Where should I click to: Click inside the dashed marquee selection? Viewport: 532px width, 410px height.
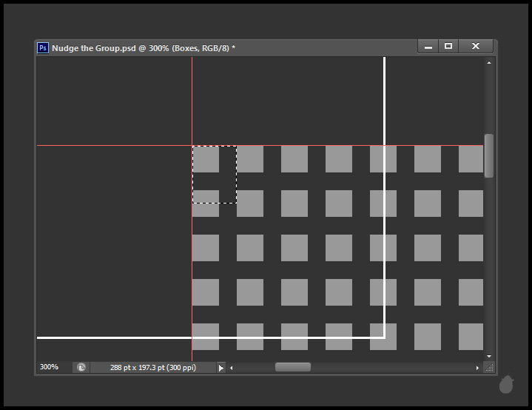pyautogui.click(x=215, y=175)
